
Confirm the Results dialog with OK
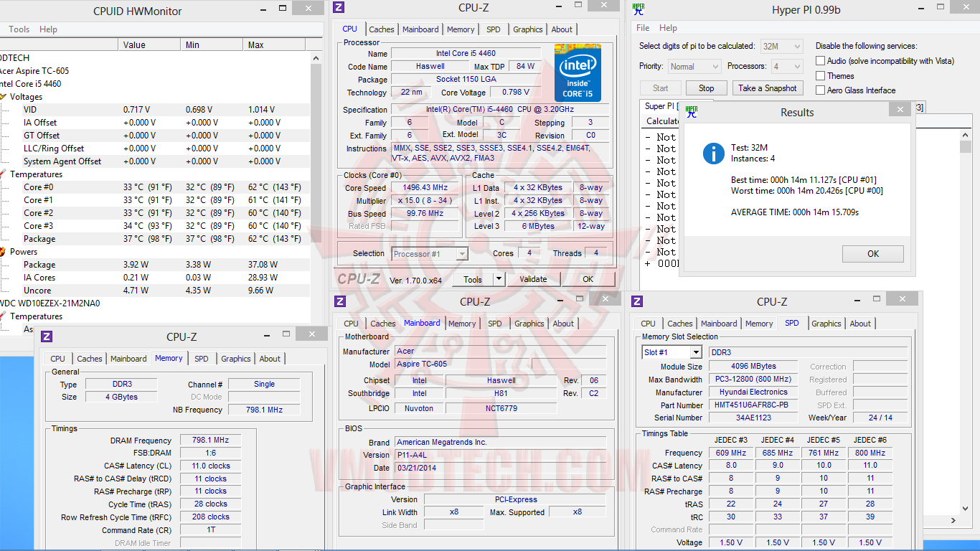tap(873, 253)
